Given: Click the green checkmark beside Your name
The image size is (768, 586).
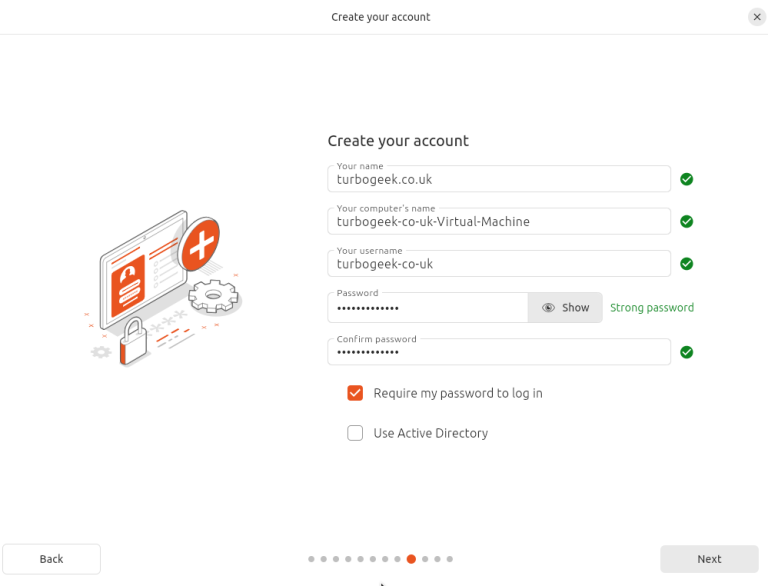Looking at the screenshot, I should 686,179.
